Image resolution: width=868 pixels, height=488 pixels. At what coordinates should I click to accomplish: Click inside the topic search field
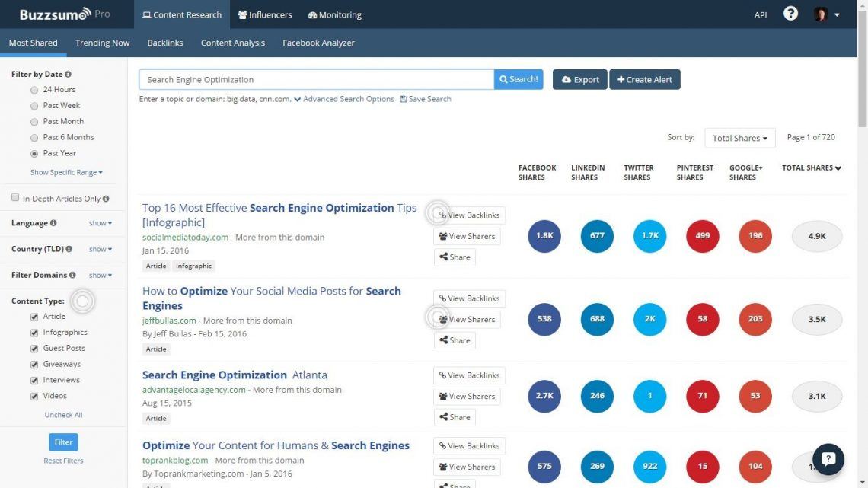(305, 79)
